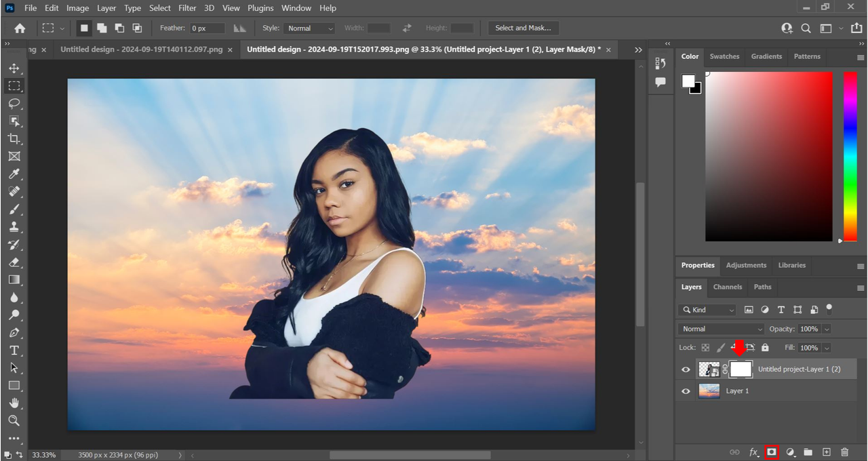Open the Layer menu
This screenshot has height=461, width=868.
[106, 8]
